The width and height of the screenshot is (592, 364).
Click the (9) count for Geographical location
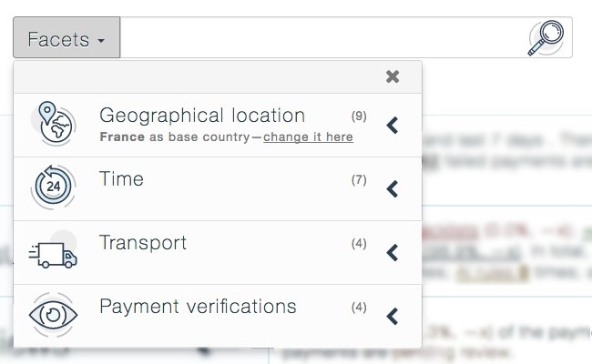(359, 116)
